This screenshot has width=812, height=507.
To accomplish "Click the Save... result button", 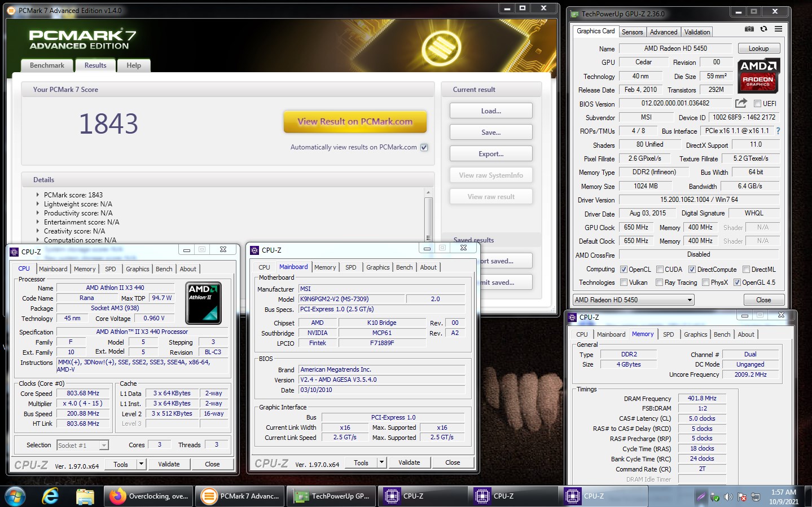I will point(491,133).
